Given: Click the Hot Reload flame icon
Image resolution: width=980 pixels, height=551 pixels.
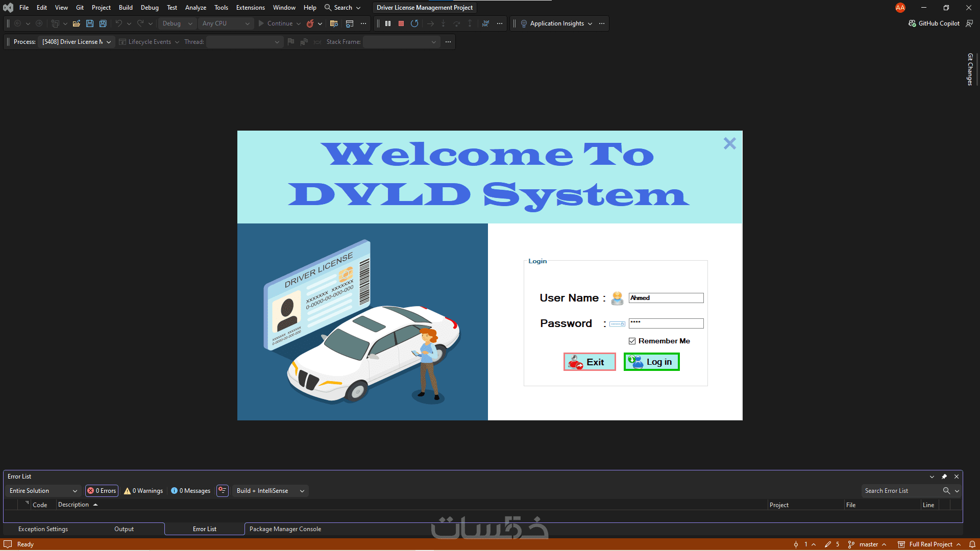Looking at the screenshot, I should pos(310,23).
